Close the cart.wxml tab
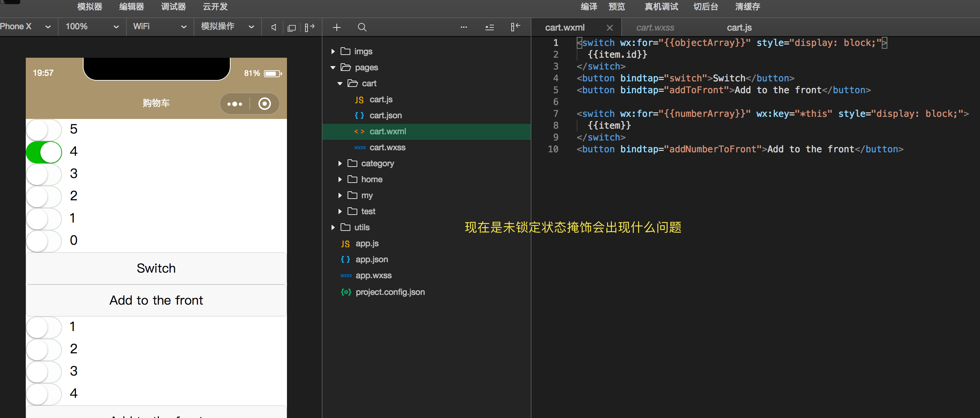980x418 pixels. pyautogui.click(x=609, y=28)
